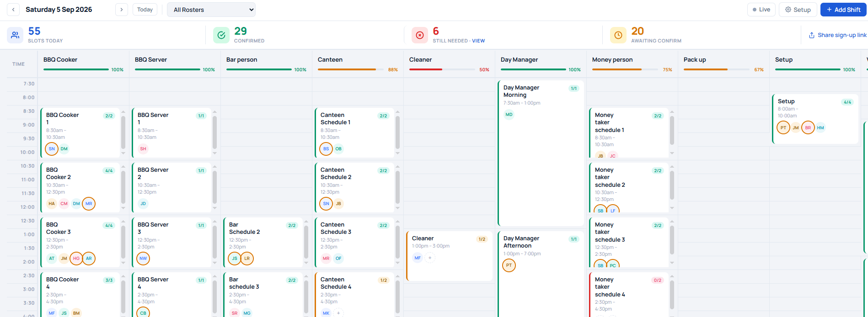Click the PT avatar in Day Manager Afternoon

(x=509, y=265)
